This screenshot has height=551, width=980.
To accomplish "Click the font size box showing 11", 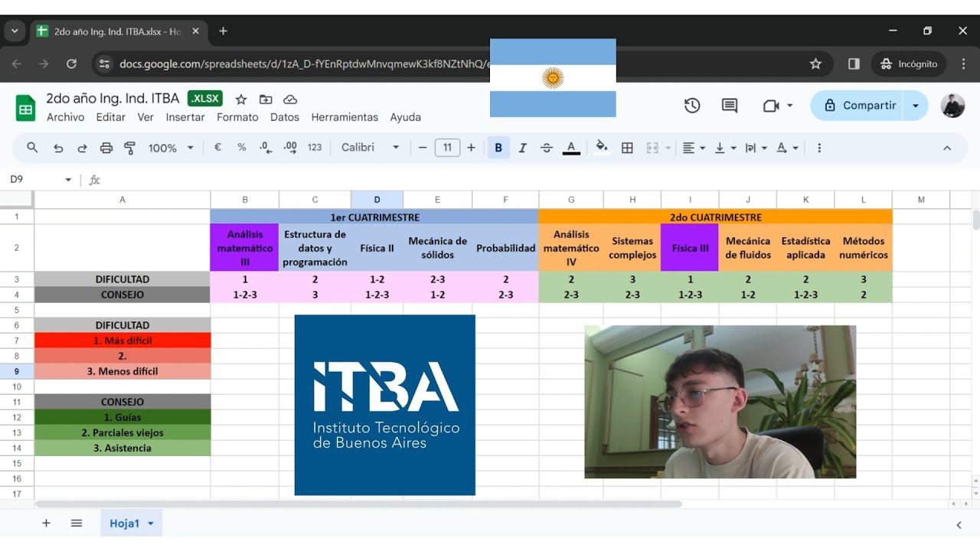I will 447,148.
